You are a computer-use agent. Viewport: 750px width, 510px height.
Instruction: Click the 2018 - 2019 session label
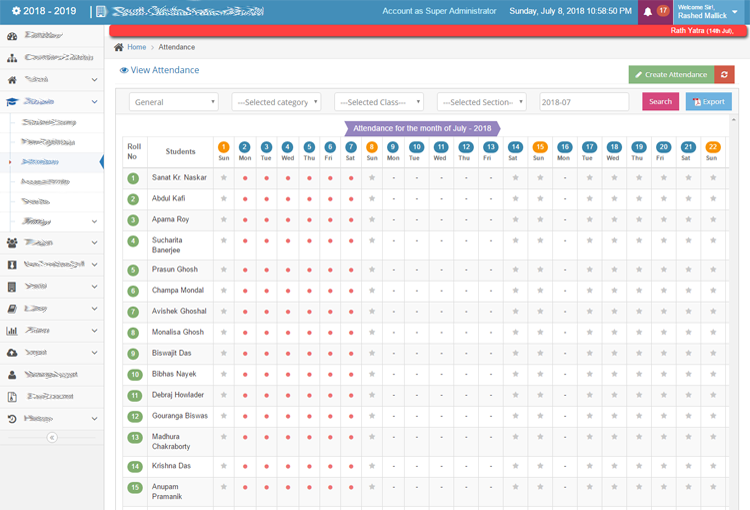50,11
